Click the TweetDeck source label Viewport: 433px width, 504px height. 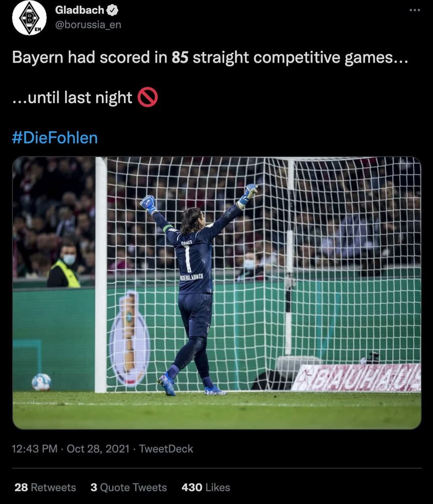pos(166,449)
